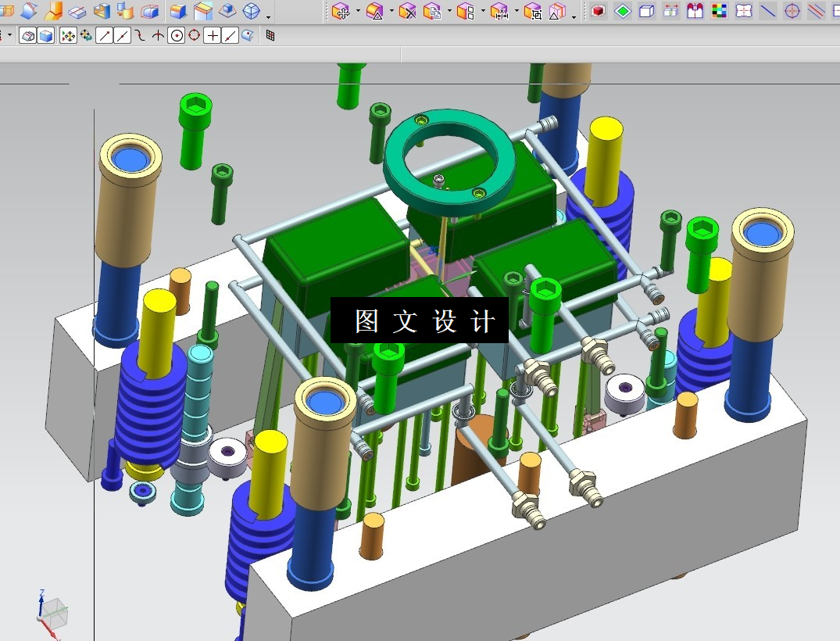The image size is (840, 641).
Task: Toggle the Arc Center snap point
Action: [x=177, y=36]
